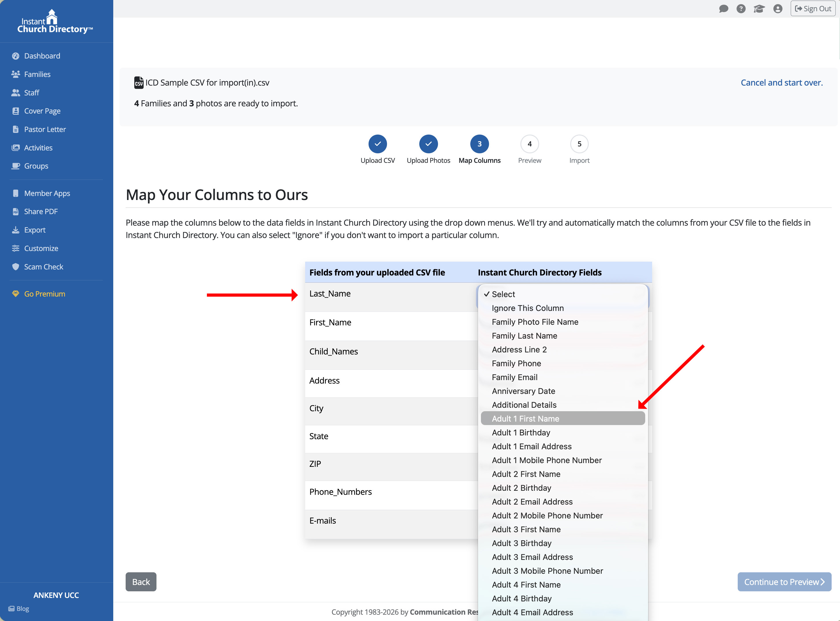Open the user account profile icon
Image resolution: width=840 pixels, height=621 pixels.
point(777,9)
